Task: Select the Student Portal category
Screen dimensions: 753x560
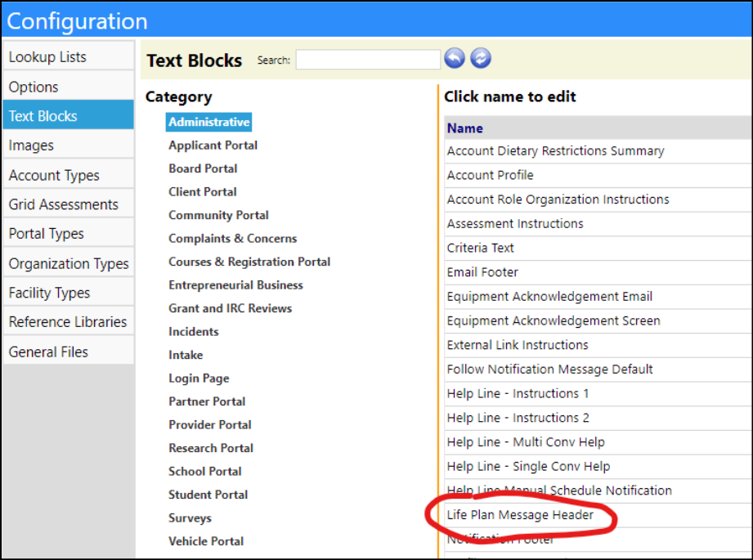Action: pos(208,495)
